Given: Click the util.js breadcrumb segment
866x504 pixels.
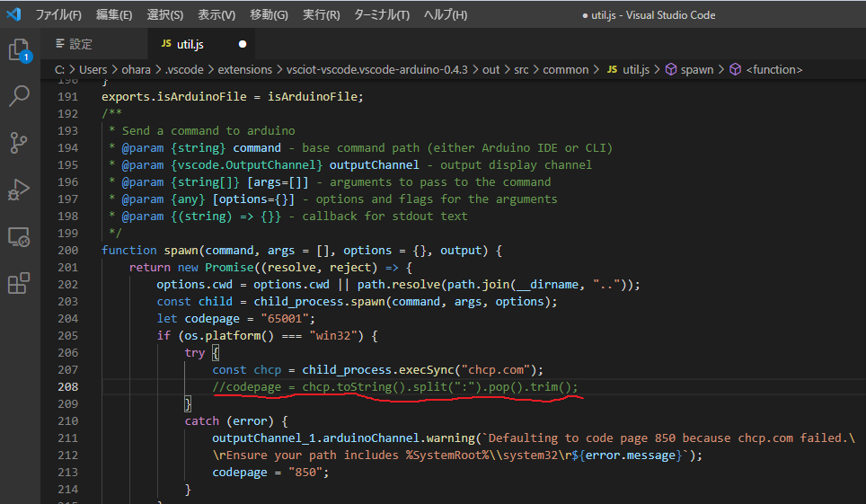Looking at the screenshot, I should pyautogui.click(x=636, y=70).
